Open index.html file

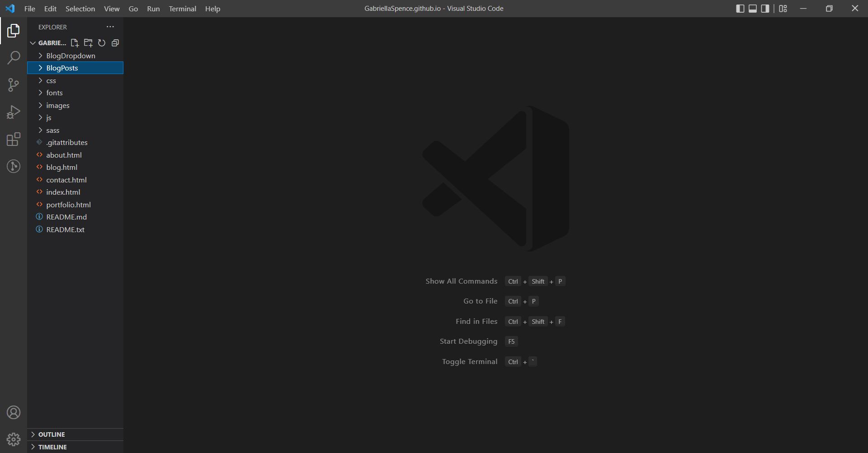[x=75, y=192]
